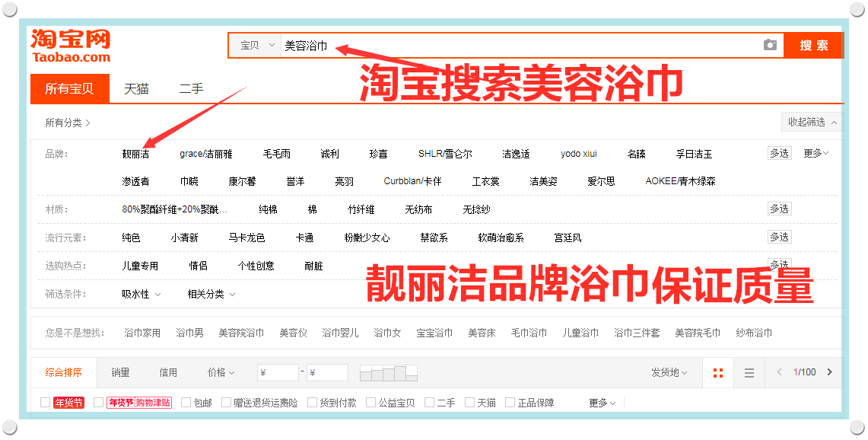The image size is (868, 440).
Task: Click 多选 in the 流行元素 row
Action: pos(780,238)
